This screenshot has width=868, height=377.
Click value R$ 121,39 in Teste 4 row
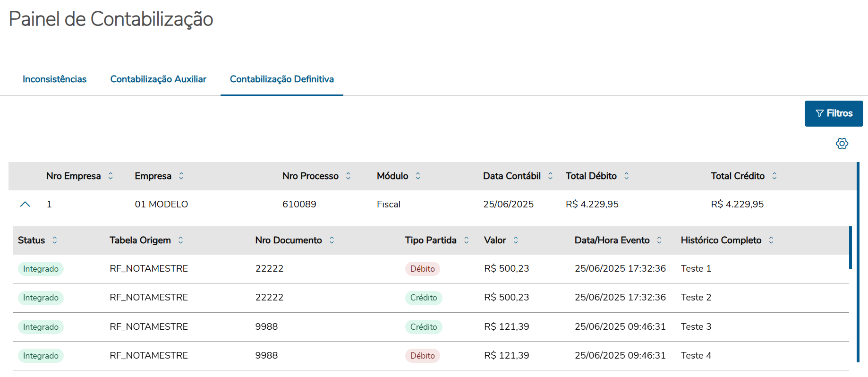pos(507,355)
